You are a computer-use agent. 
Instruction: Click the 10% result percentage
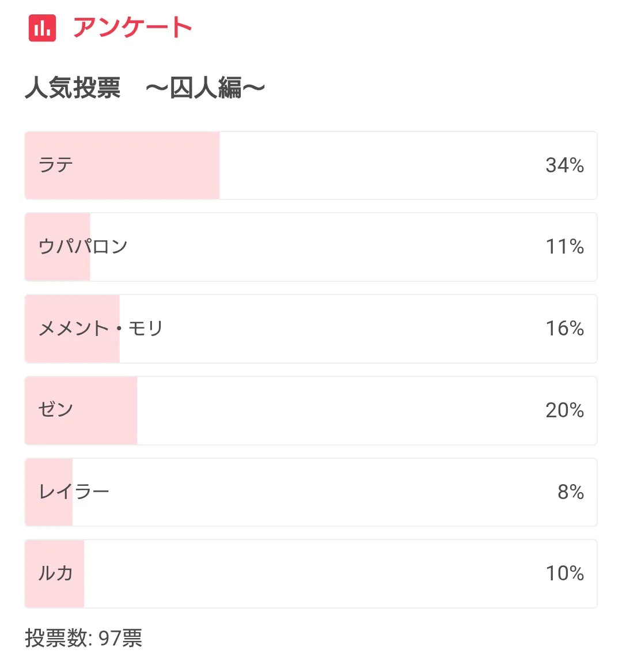[564, 573]
